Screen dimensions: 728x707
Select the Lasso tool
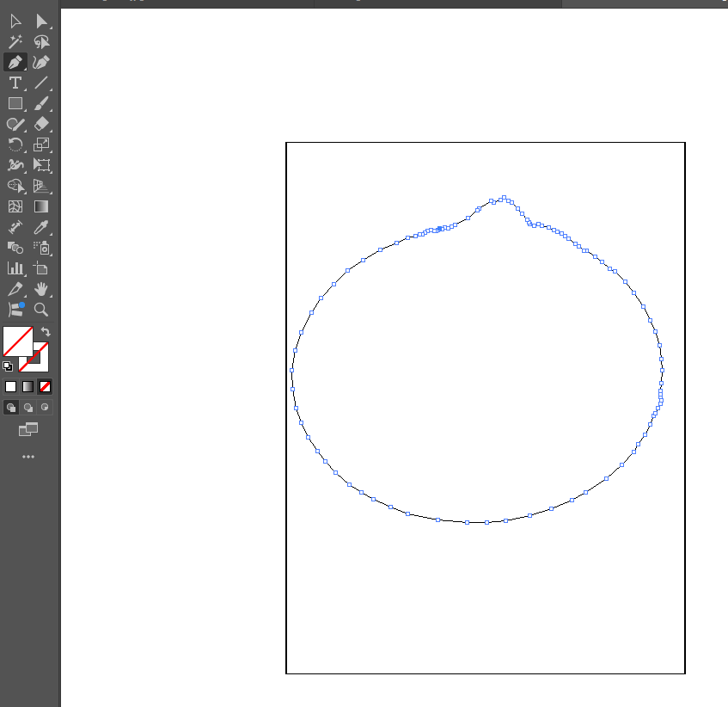coord(41,42)
